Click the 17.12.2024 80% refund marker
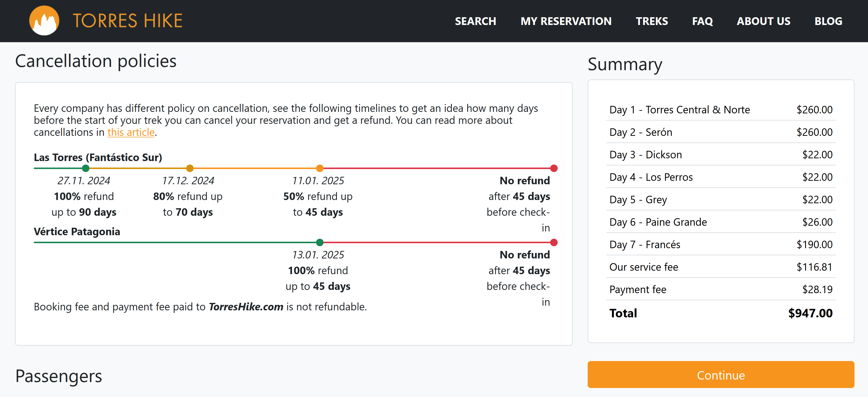 (190, 168)
